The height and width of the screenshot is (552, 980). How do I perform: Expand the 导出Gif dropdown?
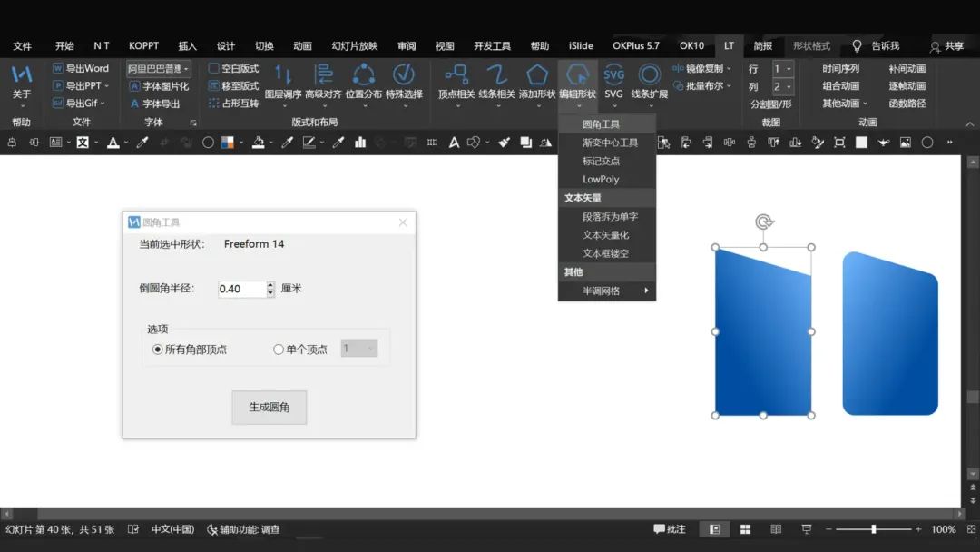point(103,103)
